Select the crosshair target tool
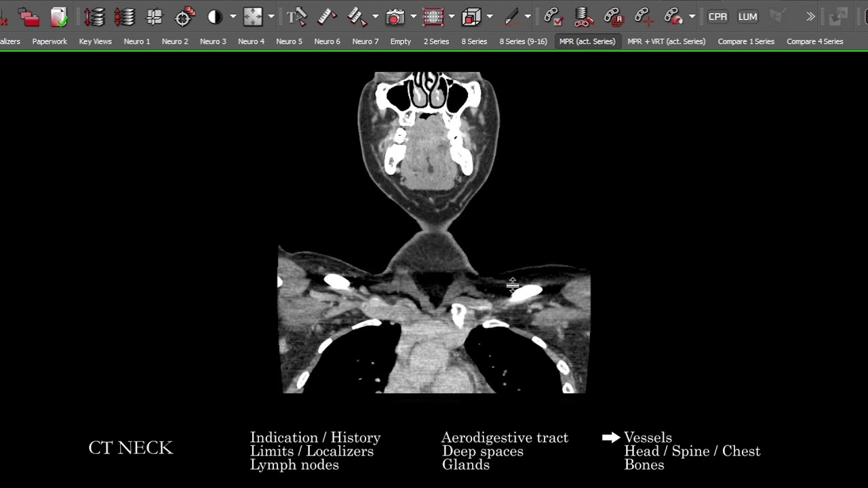The width and height of the screenshot is (868, 488). tap(184, 17)
